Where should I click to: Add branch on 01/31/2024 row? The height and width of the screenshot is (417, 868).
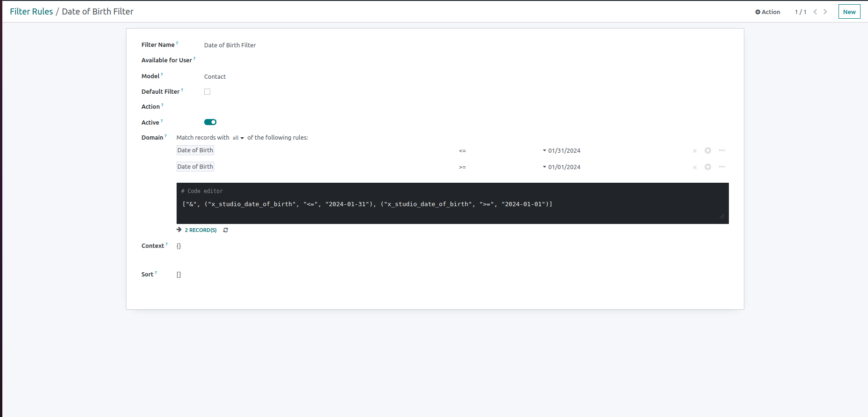coord(722,150)
